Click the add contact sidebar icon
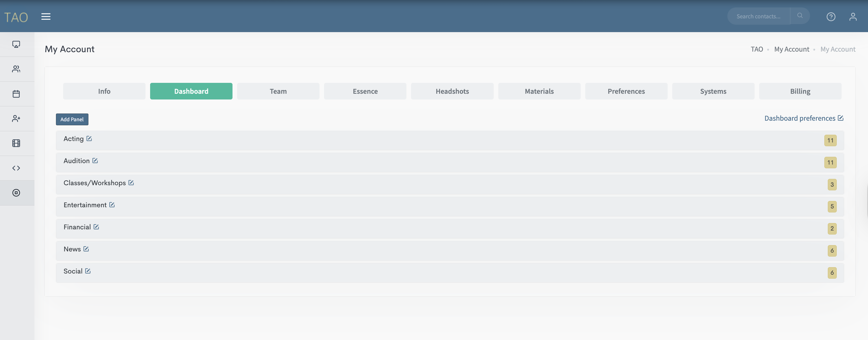This screenshot has height=340, width=868. (16, 118)
